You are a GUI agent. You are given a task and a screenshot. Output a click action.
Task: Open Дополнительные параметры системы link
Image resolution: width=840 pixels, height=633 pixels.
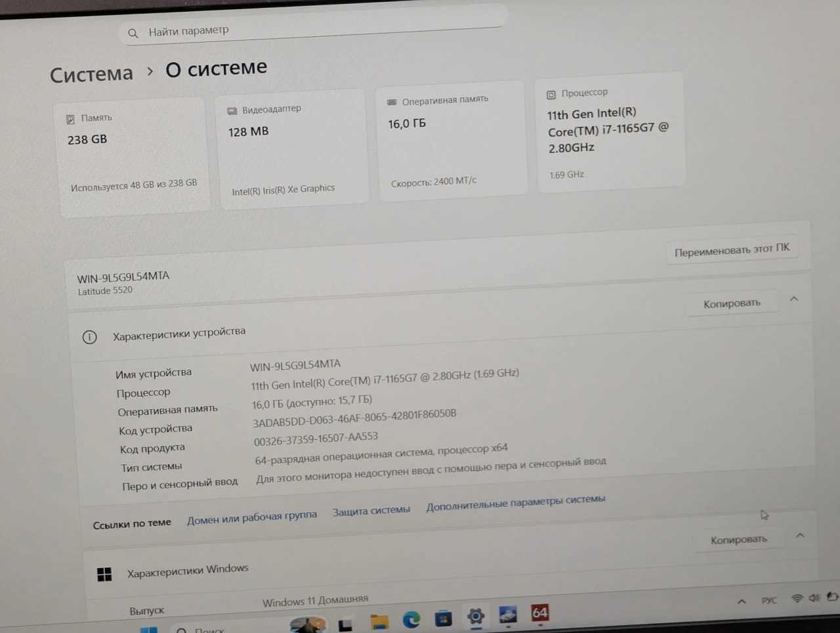coord(516,502)
